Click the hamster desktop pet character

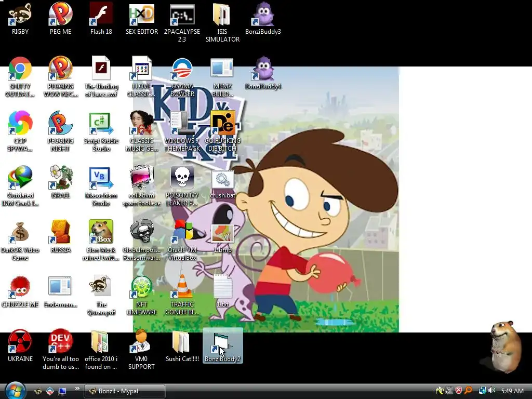coord(506,347)
